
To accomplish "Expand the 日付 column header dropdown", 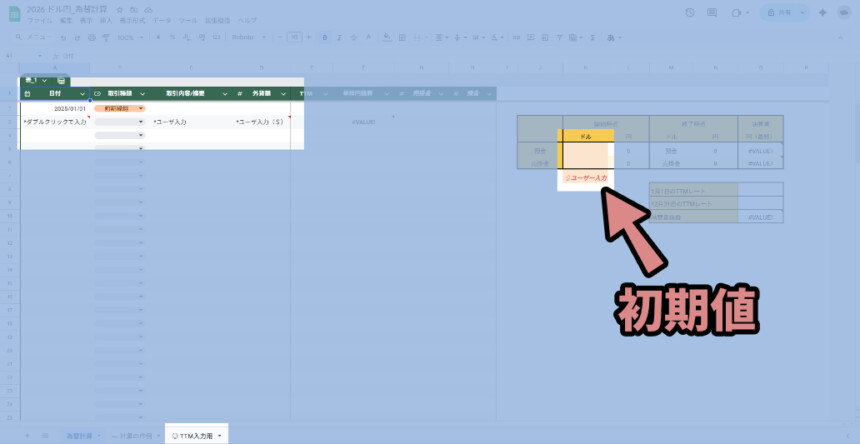I will pos(82,93).
